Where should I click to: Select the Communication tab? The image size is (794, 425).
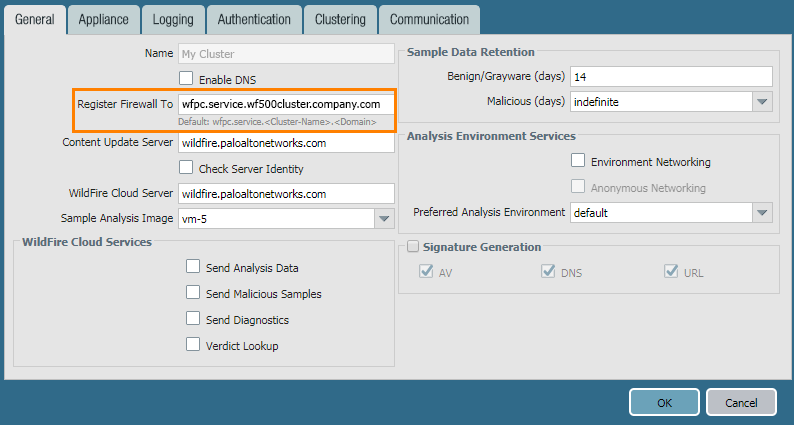(x=429, y=19)
